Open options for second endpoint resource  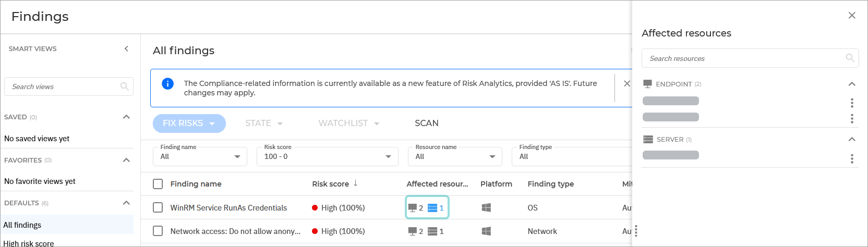[852, 119]
